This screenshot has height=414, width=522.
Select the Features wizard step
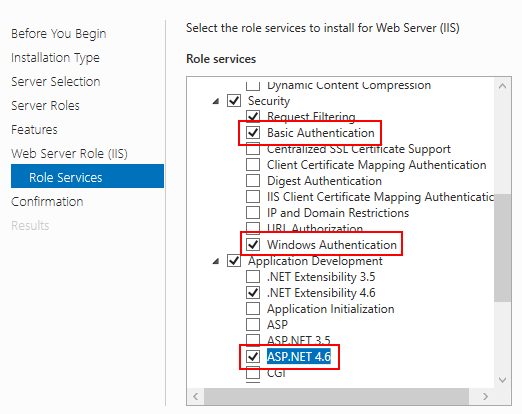(x=34, y=130)
